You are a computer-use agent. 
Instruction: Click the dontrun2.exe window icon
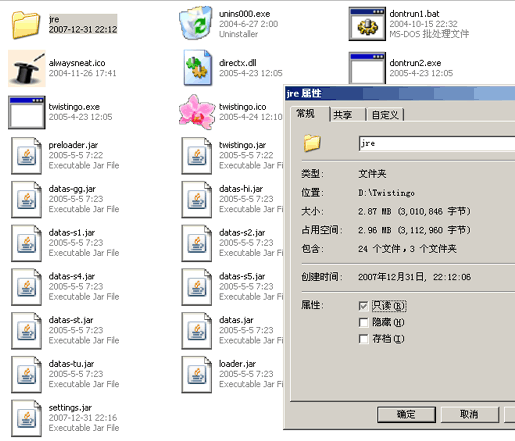click(367, 68)
